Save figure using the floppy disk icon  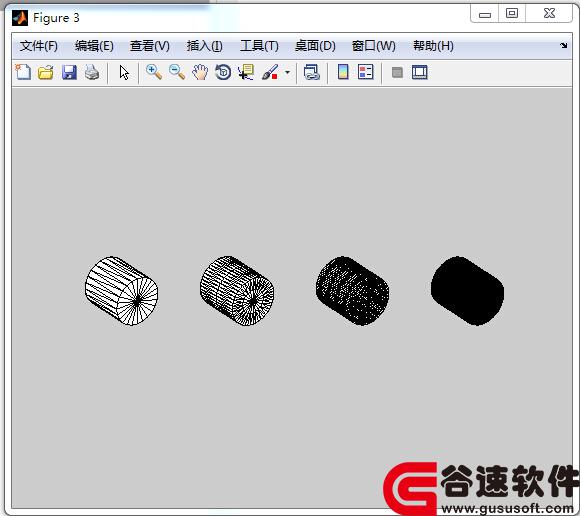[69, 72]
